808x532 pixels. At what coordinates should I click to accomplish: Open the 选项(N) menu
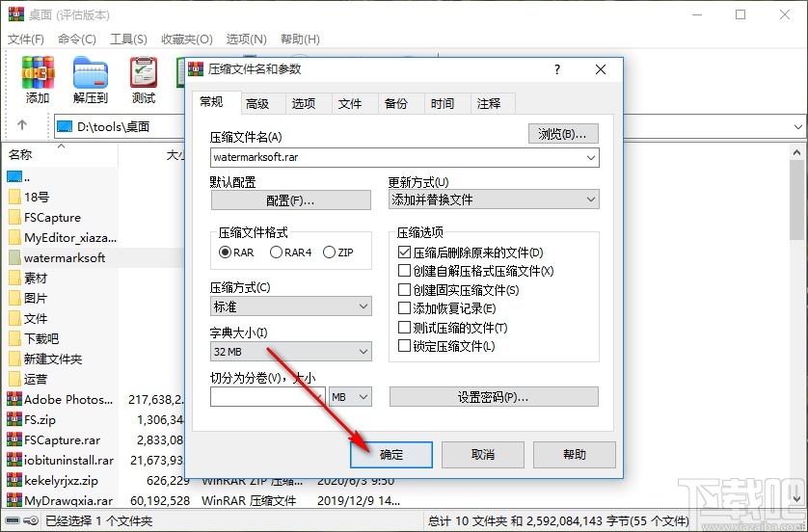pyautogui.click(x=246, y=40)
